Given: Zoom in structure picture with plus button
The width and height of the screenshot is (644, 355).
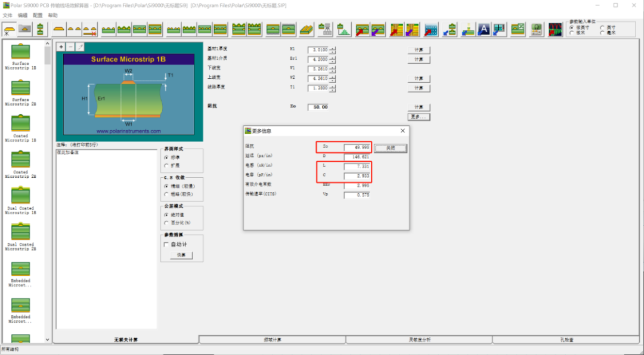Looking at the screenshot, I should 61,47.
